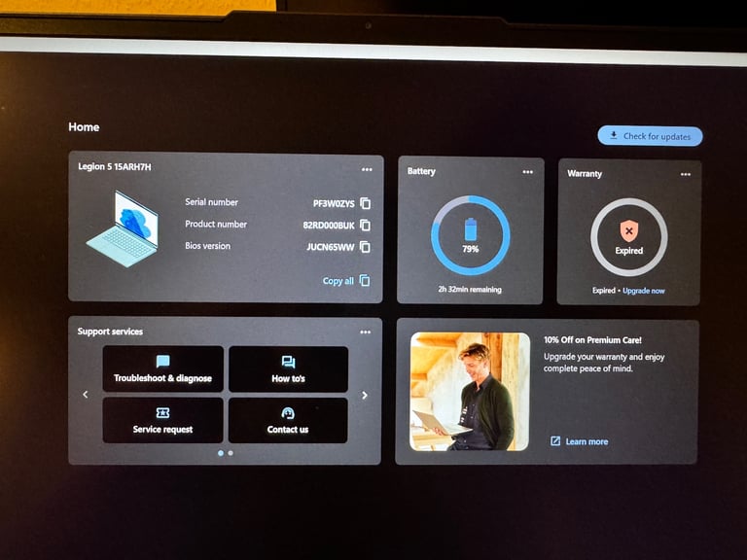Click the Product number label
This screenshot has height=560, width=747.
pyautogui.click(x=216, y=224)
